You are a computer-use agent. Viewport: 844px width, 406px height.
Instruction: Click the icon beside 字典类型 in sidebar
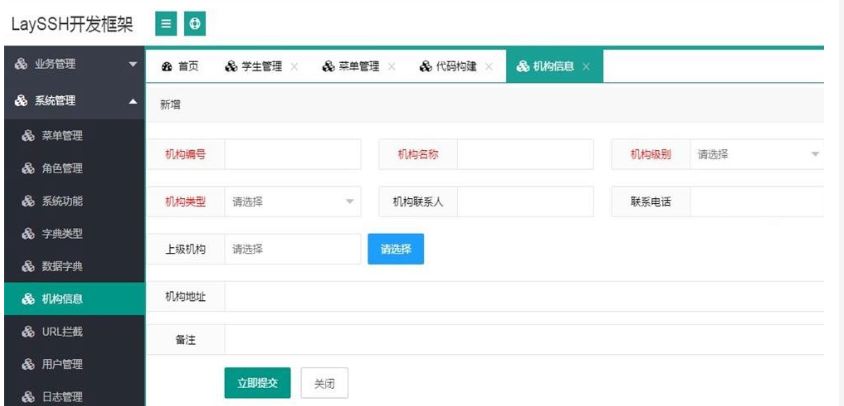[27, 234]
